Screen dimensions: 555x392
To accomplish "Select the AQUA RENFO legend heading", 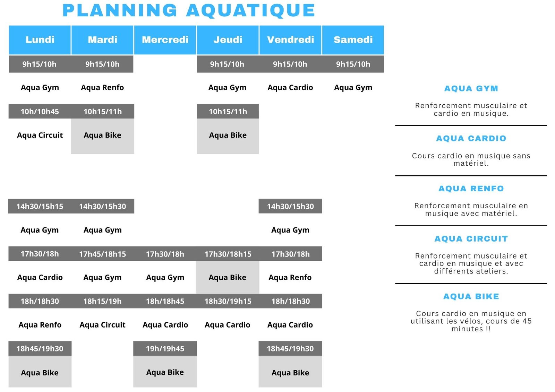I will point(471,189).
